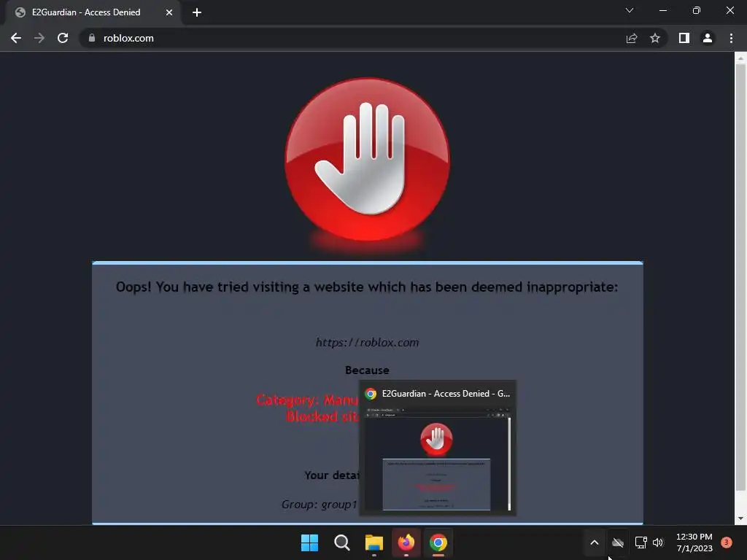
Task: Click the OneDrive cloud tray icon
Action: click(x=618, y=542)
